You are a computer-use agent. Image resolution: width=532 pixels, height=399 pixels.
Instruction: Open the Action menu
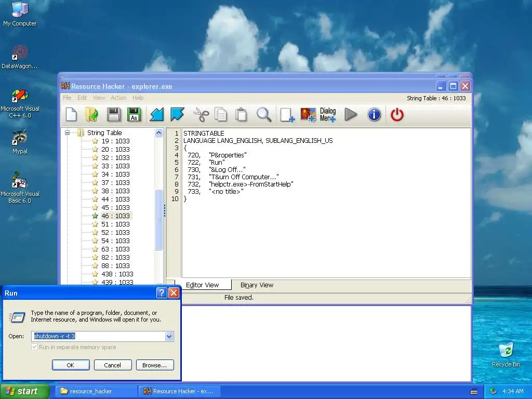[118, 98]
